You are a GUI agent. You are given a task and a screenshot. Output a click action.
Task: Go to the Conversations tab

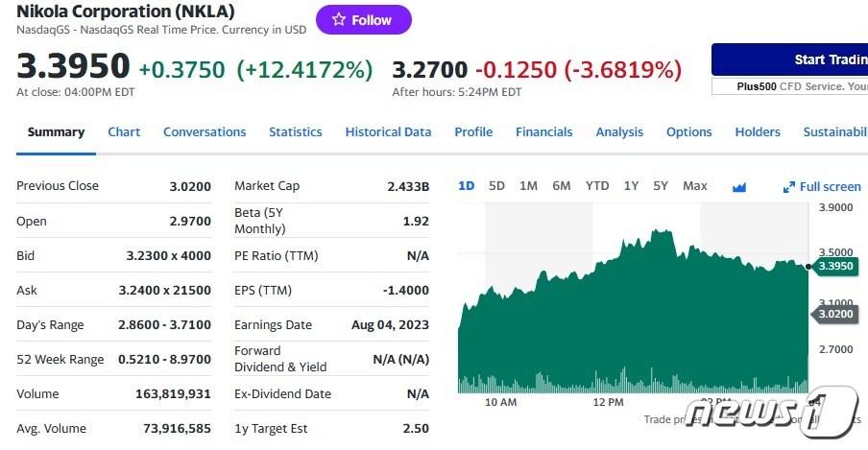click(x=205, y=132)
